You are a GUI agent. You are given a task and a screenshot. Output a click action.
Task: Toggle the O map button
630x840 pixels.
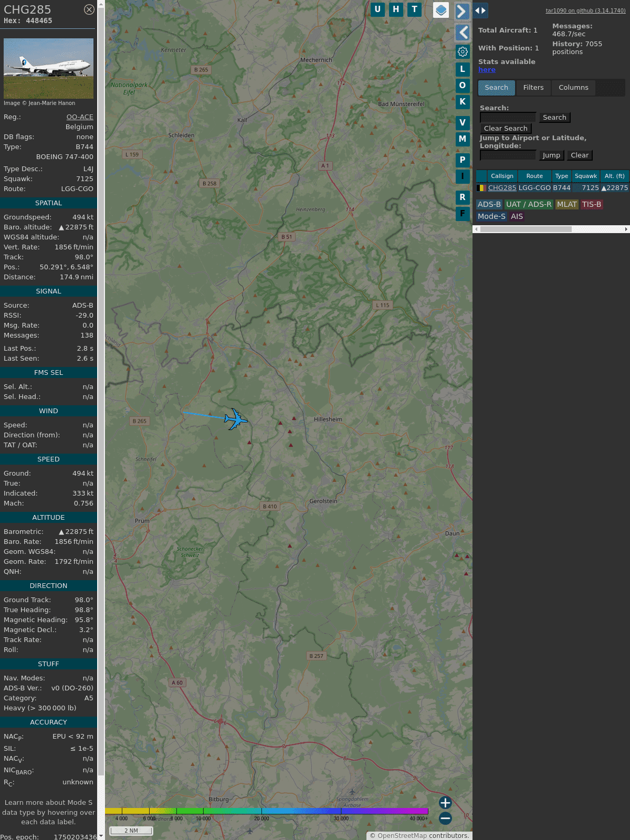(x=463, y=85)
